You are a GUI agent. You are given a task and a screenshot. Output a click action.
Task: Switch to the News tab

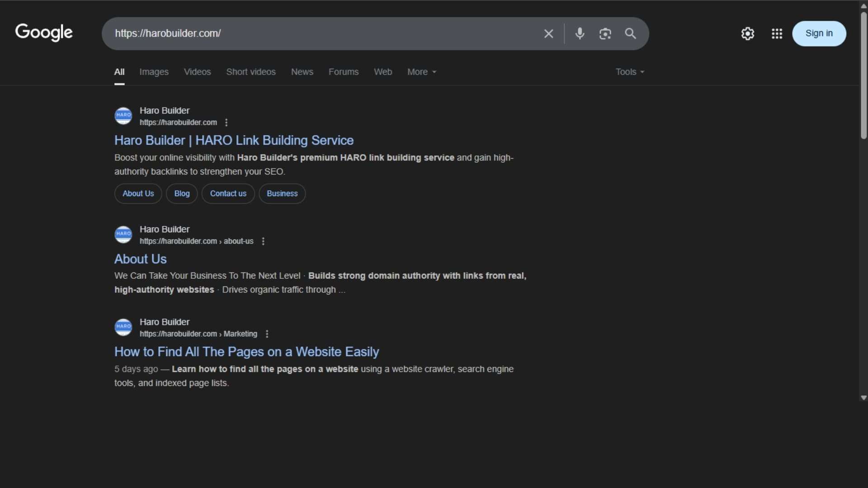click(302, 72)
